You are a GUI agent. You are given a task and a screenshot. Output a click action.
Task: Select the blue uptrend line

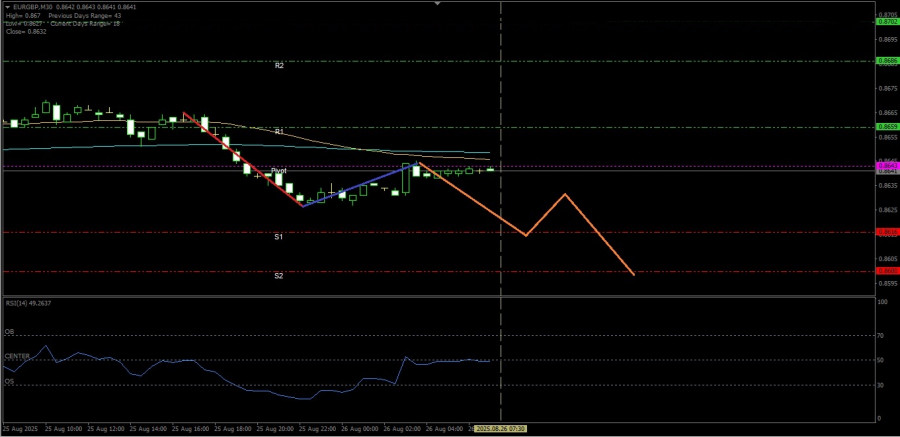360,185
